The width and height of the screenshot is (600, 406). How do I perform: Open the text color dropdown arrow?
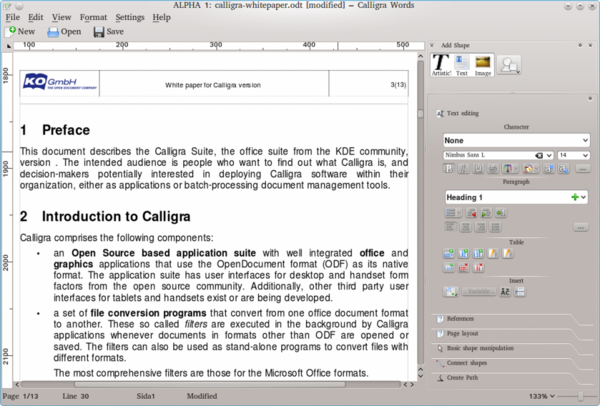pyautogui.click(x=516, y=169)
